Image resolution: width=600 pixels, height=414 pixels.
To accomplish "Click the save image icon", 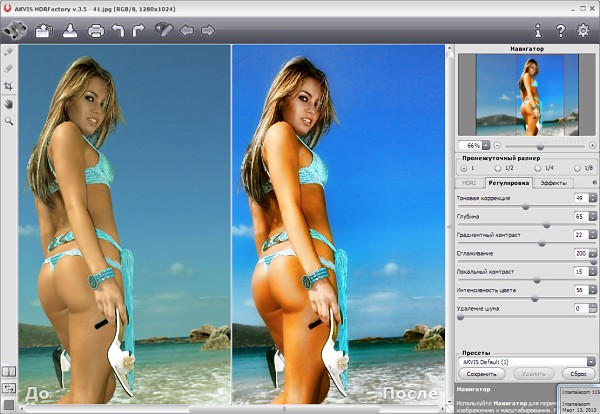I will (70, 30).
